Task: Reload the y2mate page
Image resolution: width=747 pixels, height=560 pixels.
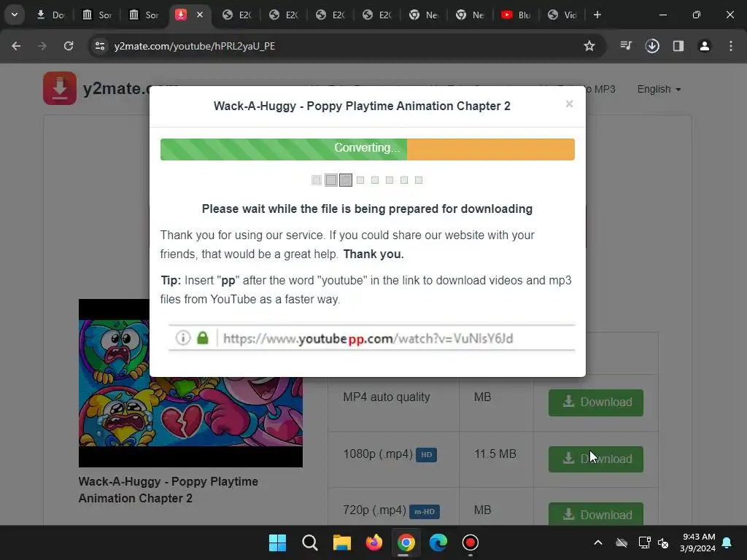Action: tap(69, 46)
